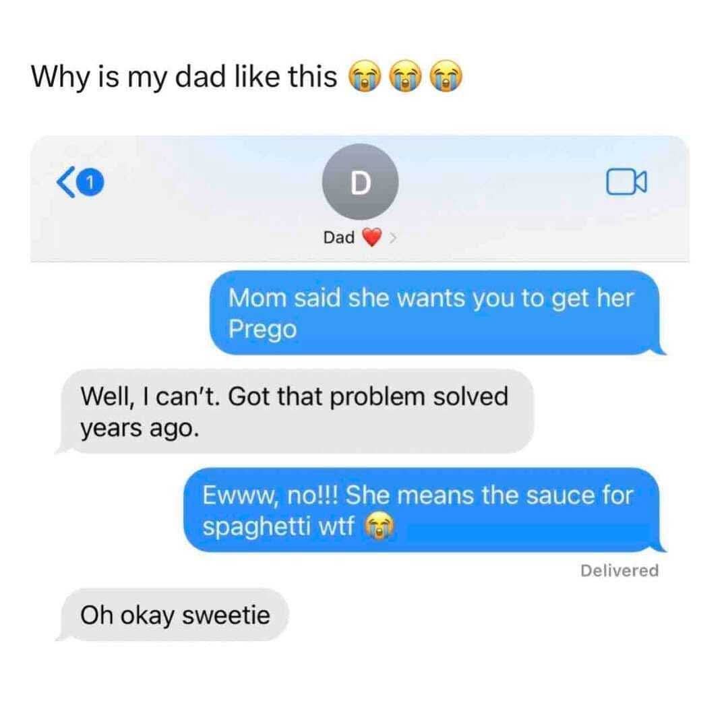Click the word sweetie in last reply
728x728 pixels.
coord(226,615)
